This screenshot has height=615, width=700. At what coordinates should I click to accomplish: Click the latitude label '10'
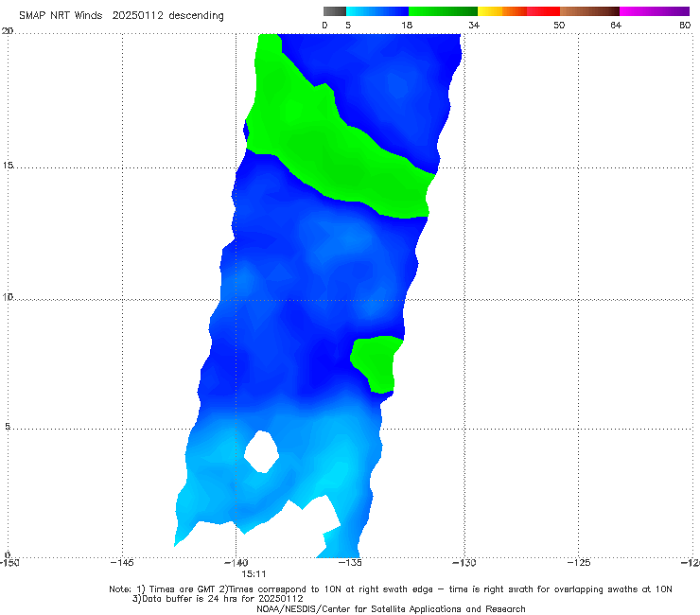pyautogui.click(x=8, y=296)
